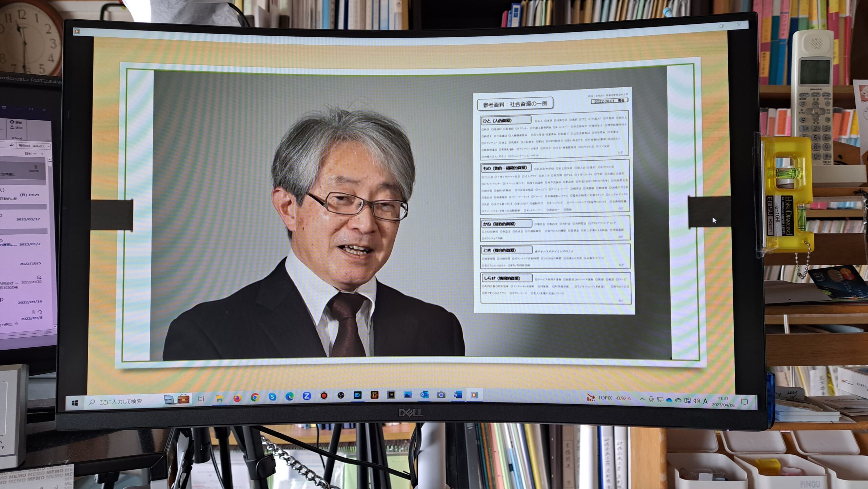Viewport: 868px width, 489px height.
Task: Open the blue OneDrive tray icon
Action: coord(669,400)
